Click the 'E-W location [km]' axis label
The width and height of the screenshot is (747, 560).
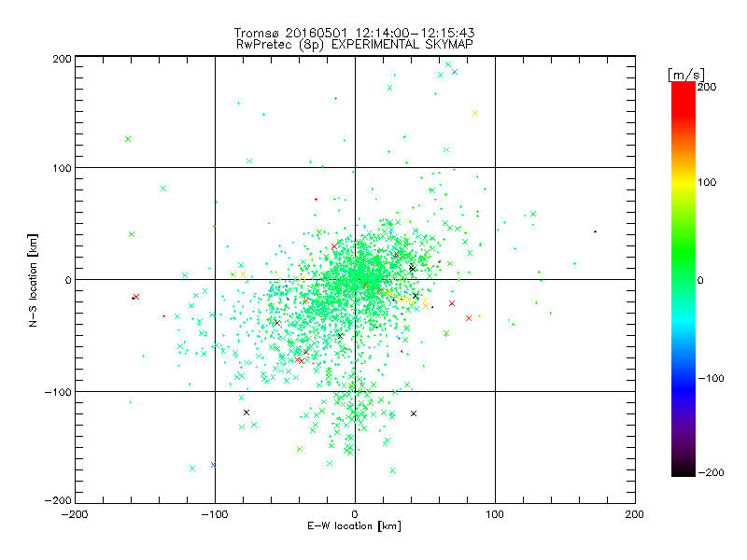pyautogui.click(x=354, y=526)
